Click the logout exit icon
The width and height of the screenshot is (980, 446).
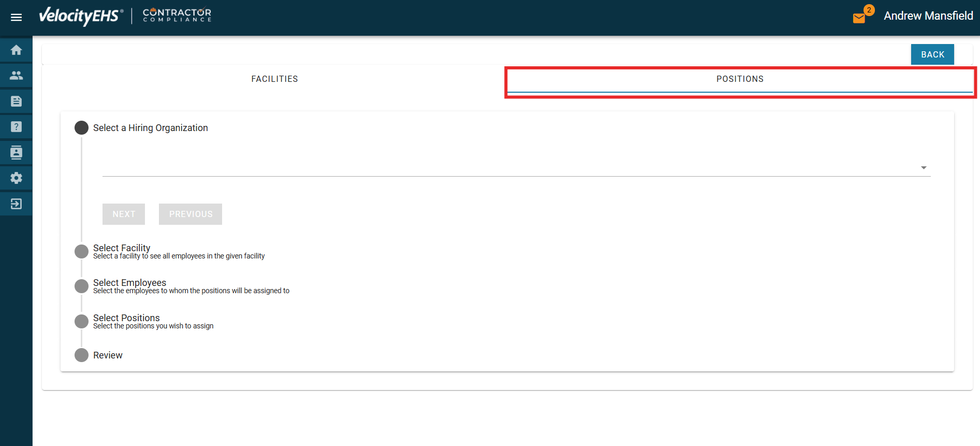(x=16, y=204)
